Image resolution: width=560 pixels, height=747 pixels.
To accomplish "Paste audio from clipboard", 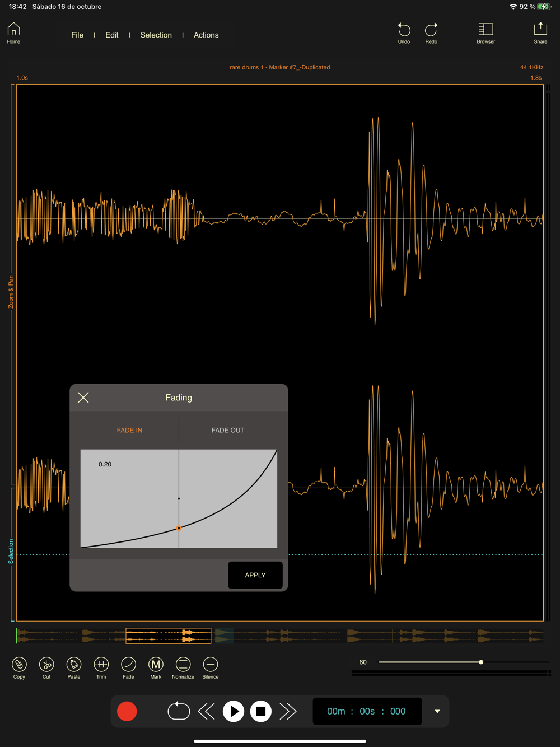I will pos(74,668).
